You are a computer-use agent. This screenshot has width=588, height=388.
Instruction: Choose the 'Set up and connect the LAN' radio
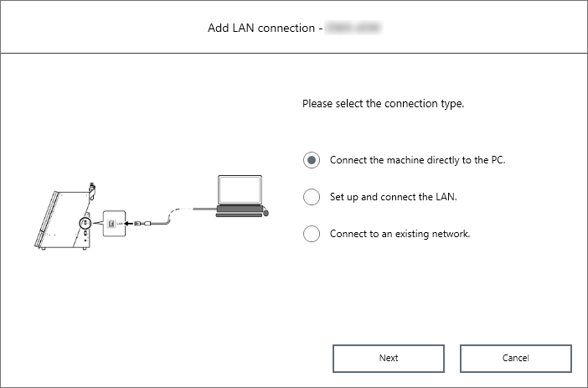pos(312,197)
